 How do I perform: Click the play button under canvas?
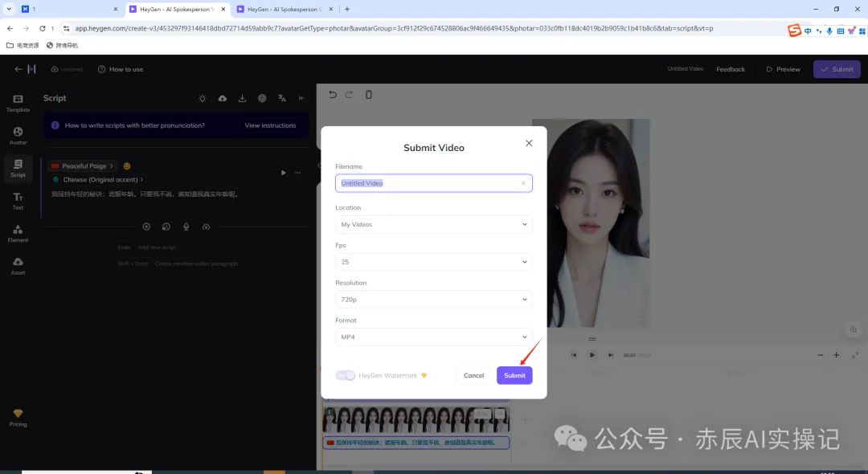tap(592, 355)
